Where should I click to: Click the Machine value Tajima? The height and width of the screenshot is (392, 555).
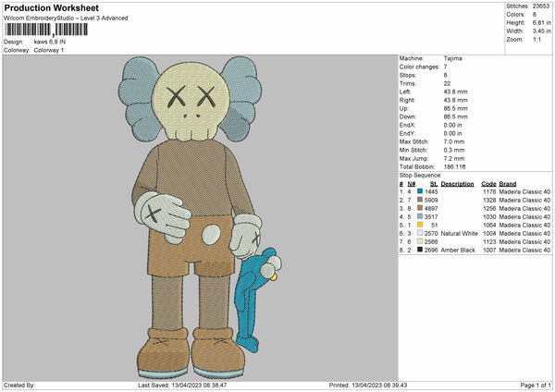(453, 58)
